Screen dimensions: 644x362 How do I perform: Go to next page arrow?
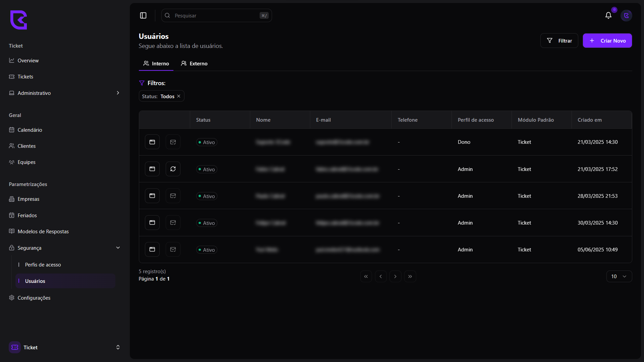point(395,277)
